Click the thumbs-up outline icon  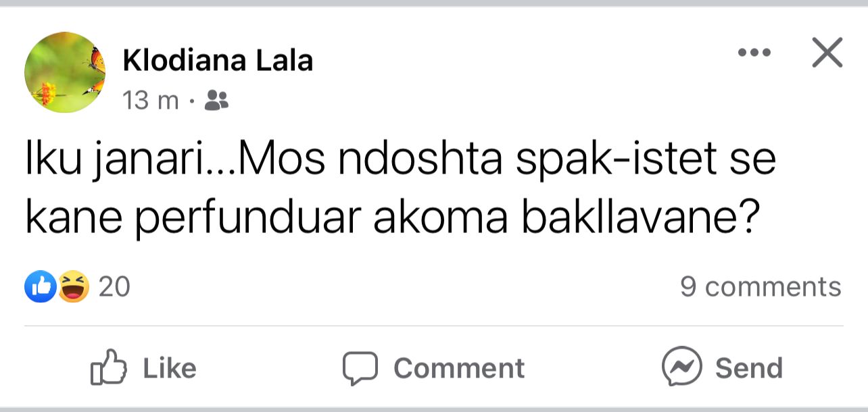click(x=108, y=367)
